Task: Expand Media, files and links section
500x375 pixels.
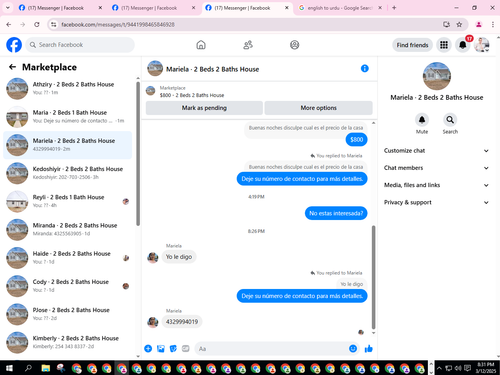Action: point(436,185)
